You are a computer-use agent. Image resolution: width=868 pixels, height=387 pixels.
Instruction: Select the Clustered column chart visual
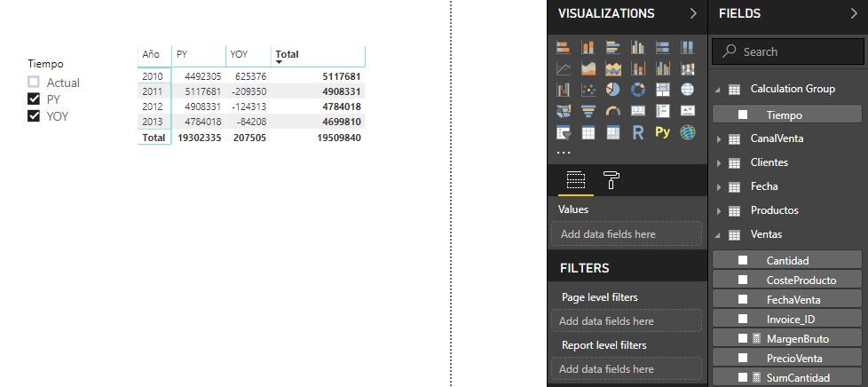point(638,48)
